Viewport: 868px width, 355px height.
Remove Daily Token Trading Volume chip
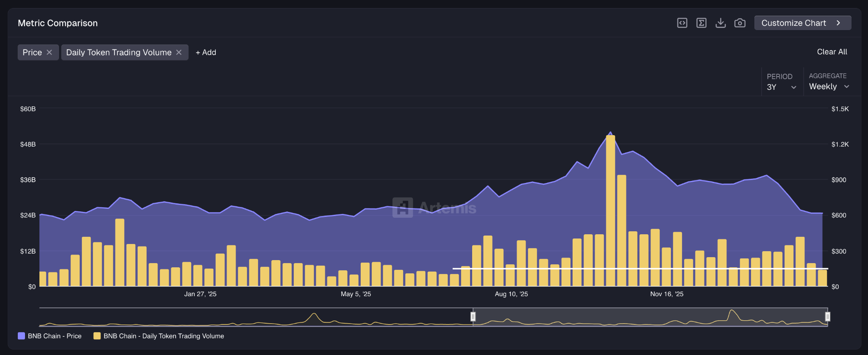coord(179,52)
